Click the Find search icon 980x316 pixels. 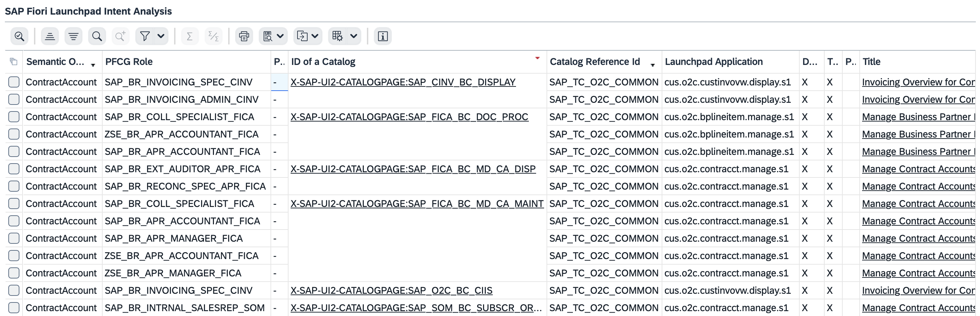[97, 36]
